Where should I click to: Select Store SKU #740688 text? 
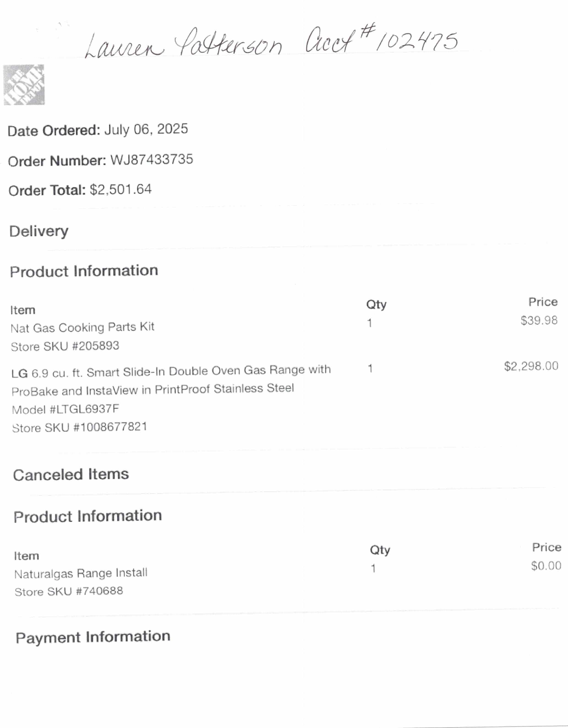(69, 591)
